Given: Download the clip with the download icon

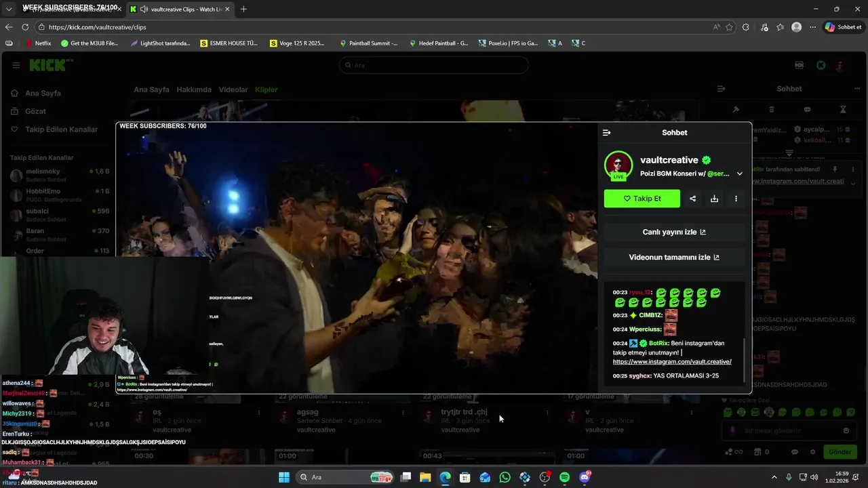Looking at the screenshot, I should tap(714, 199).
